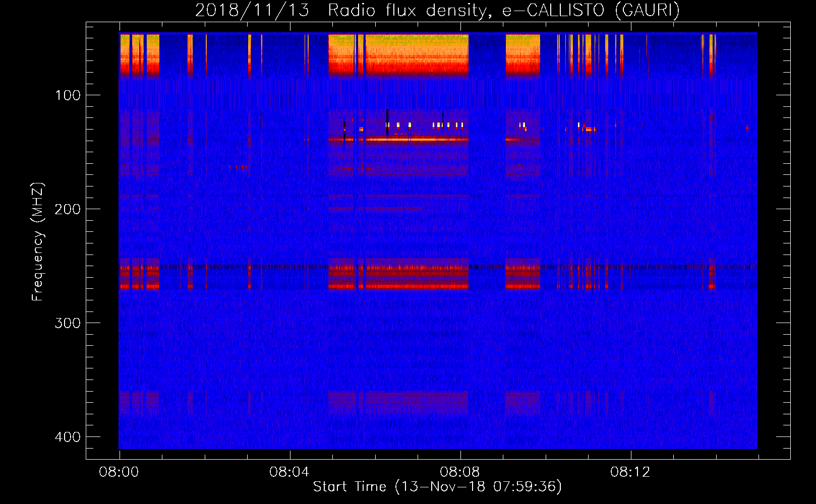Click the 300 frequency tick label
This screenshot has width=816, height=504.
[68, 323]
